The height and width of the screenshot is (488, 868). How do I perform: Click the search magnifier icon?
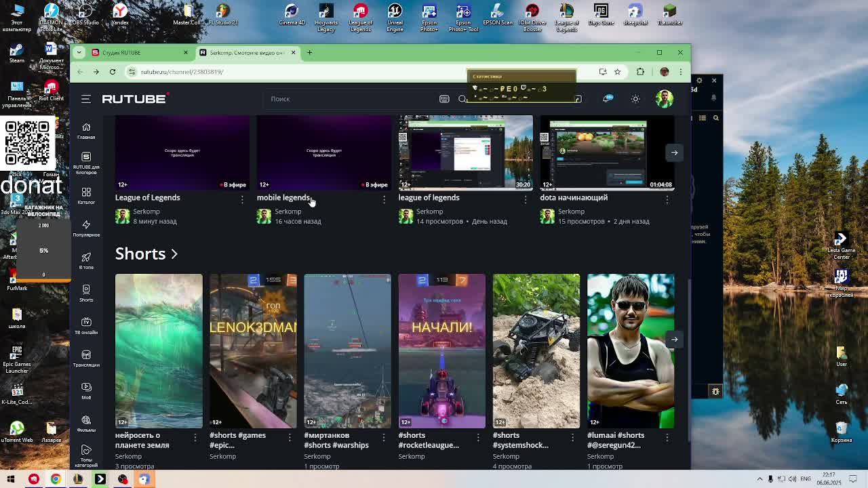[462, 99]
